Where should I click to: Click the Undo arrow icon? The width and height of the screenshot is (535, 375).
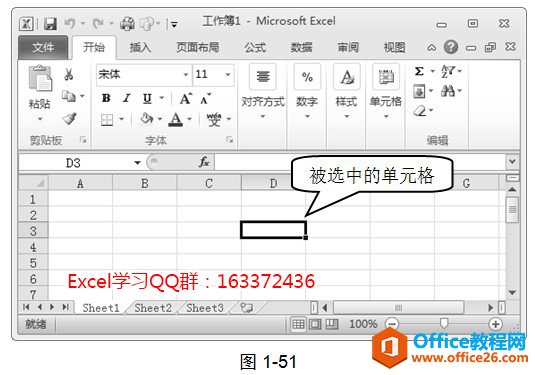coord(70,24)
